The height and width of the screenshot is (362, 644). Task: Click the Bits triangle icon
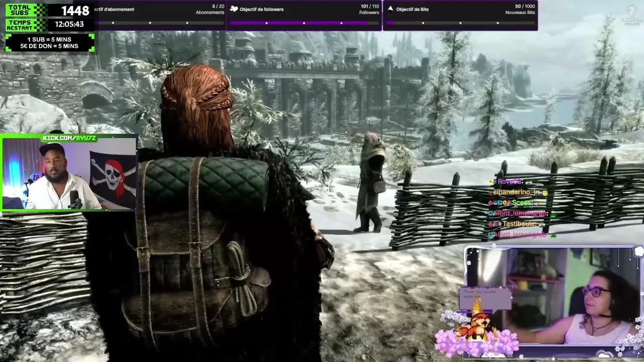(x=390, y=9)
